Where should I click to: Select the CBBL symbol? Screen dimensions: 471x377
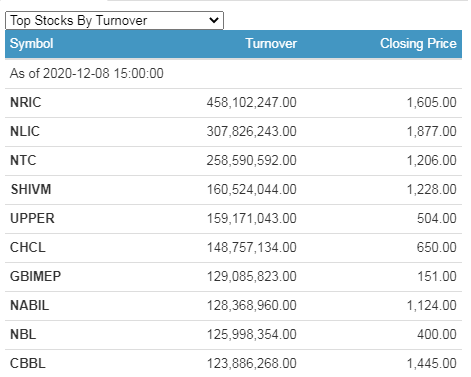click(x=28, y=363)
